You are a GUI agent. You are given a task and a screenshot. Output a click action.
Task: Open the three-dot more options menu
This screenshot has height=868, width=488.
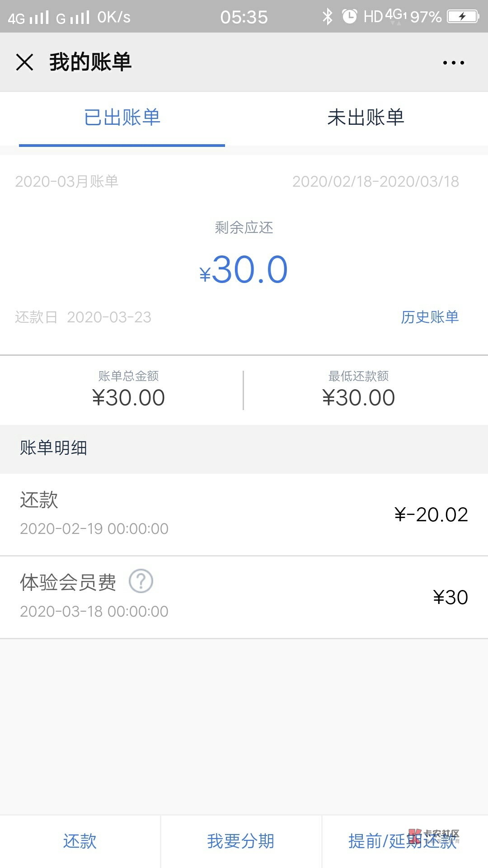pyautogui.click(x=453, y=62)
